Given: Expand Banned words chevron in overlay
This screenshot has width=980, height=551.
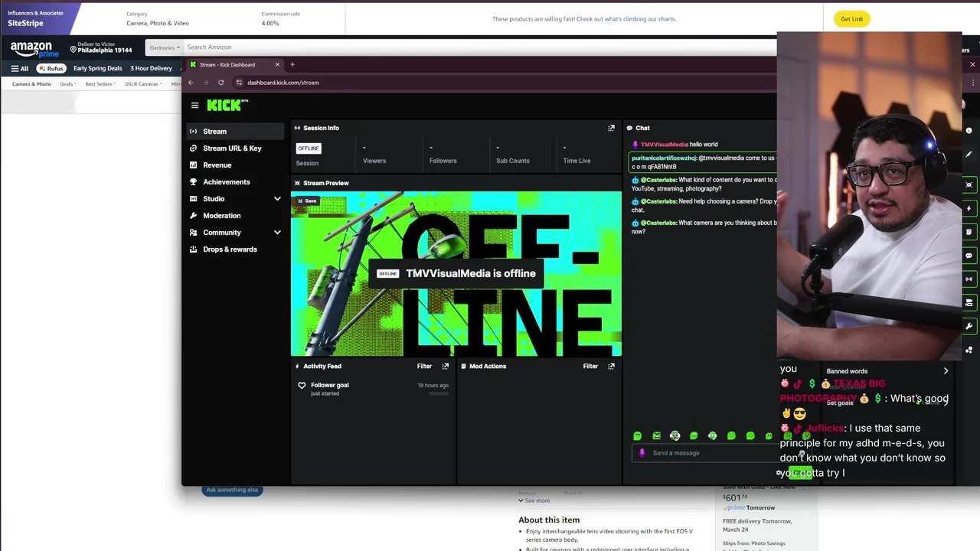Looking at the screenshot, I should coord(946,371).
